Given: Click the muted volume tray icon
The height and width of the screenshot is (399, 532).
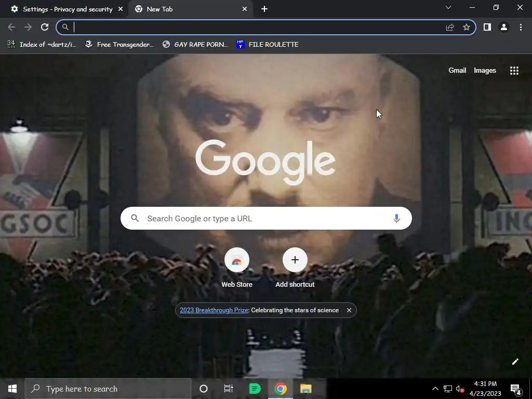Looking at the screenshot, I should coord(460,389).
